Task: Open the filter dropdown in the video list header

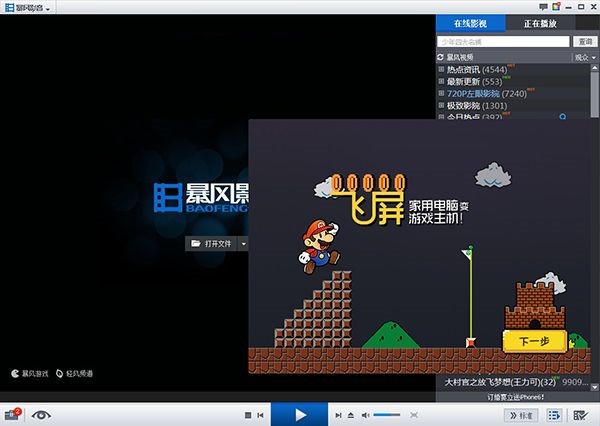Action: (585, 57)
